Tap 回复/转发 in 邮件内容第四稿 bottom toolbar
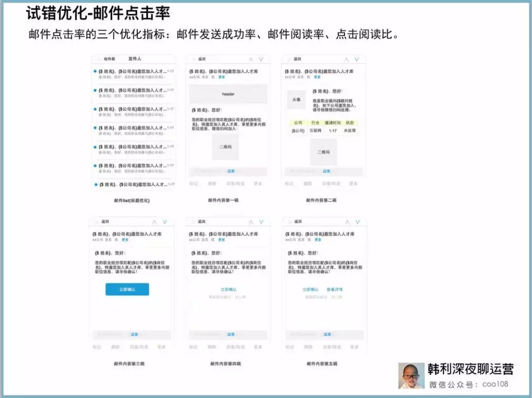532x398 pixels. [x=235, y=347]
